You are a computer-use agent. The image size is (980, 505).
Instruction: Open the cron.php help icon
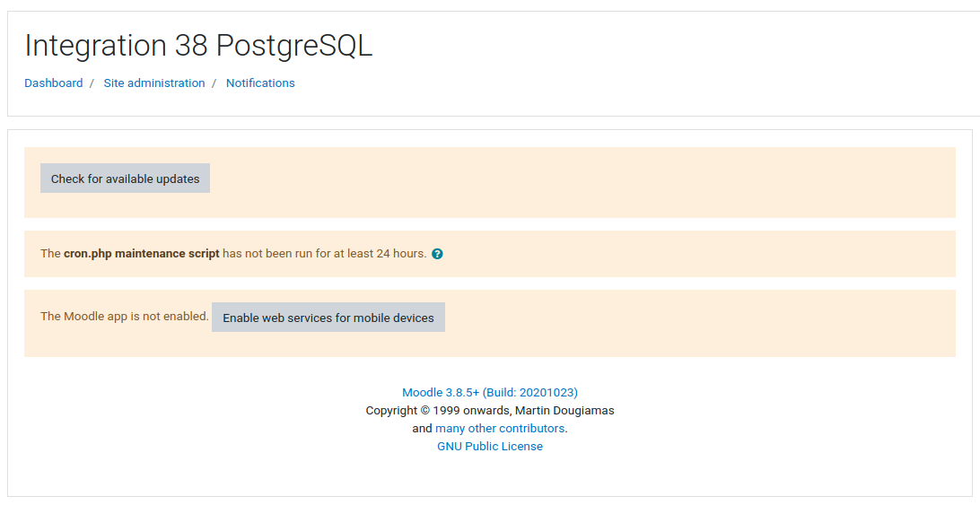[438, 254]
